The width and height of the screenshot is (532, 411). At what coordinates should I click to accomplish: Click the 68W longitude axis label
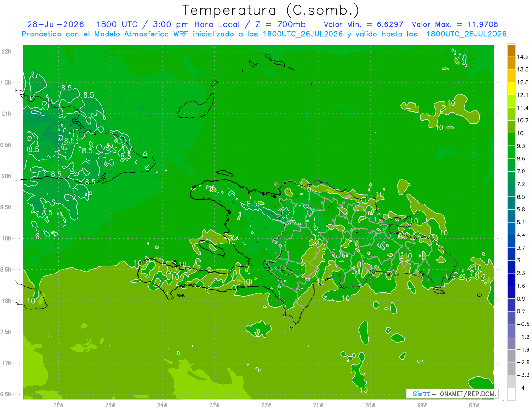474,405
